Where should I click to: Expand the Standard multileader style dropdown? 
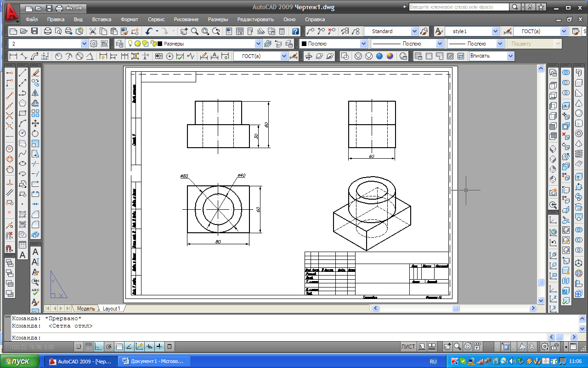click(x=415, y=31)
